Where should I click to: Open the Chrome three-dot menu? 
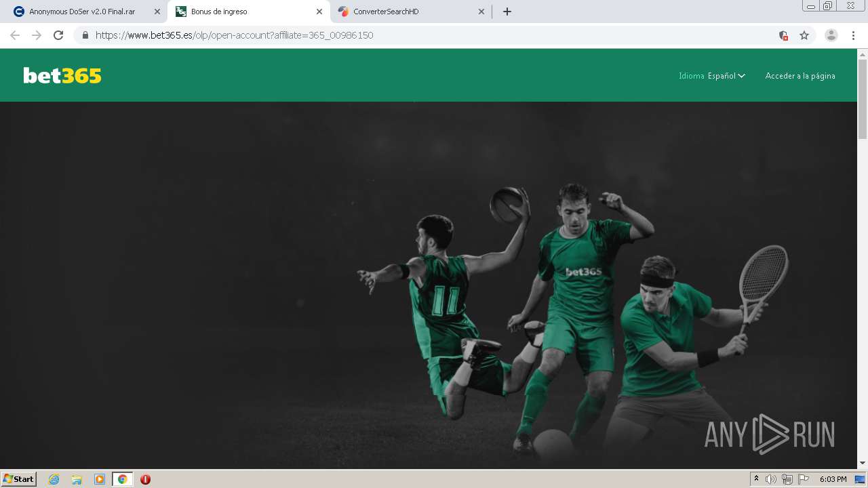854,35
